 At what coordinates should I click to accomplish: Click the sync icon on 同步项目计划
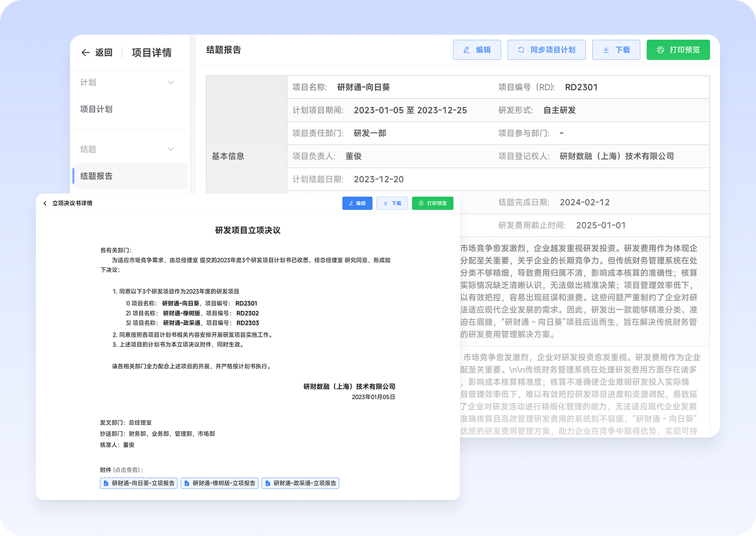521,50
